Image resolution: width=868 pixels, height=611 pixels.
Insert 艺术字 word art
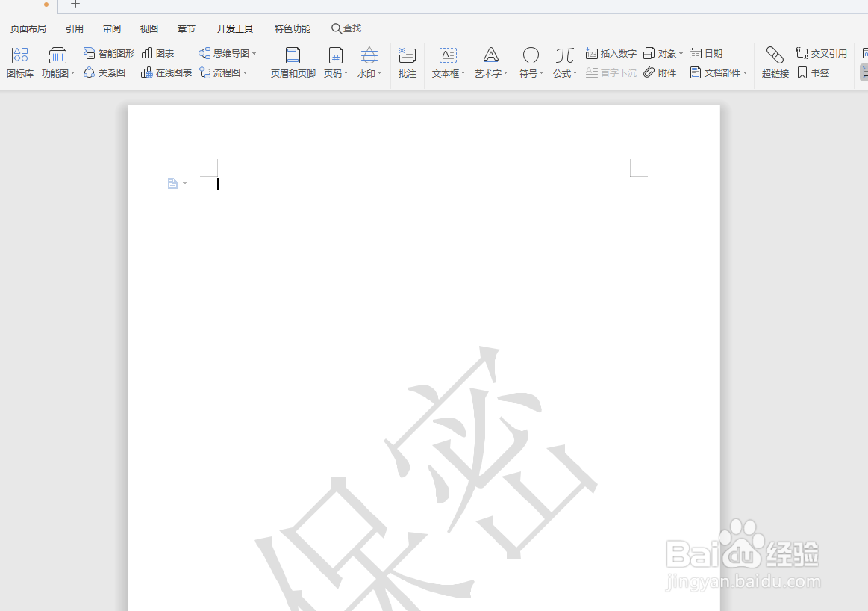(x=490, y=62)
